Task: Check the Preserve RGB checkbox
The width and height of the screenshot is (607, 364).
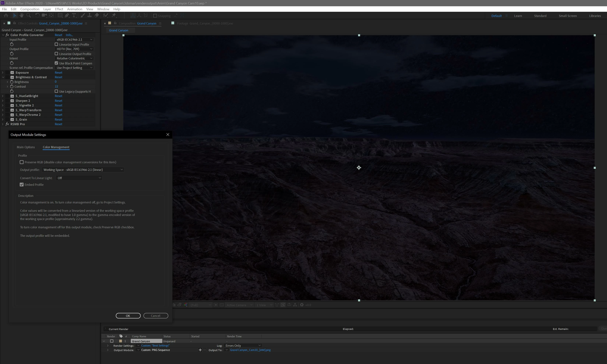Action: pos(22,162)
